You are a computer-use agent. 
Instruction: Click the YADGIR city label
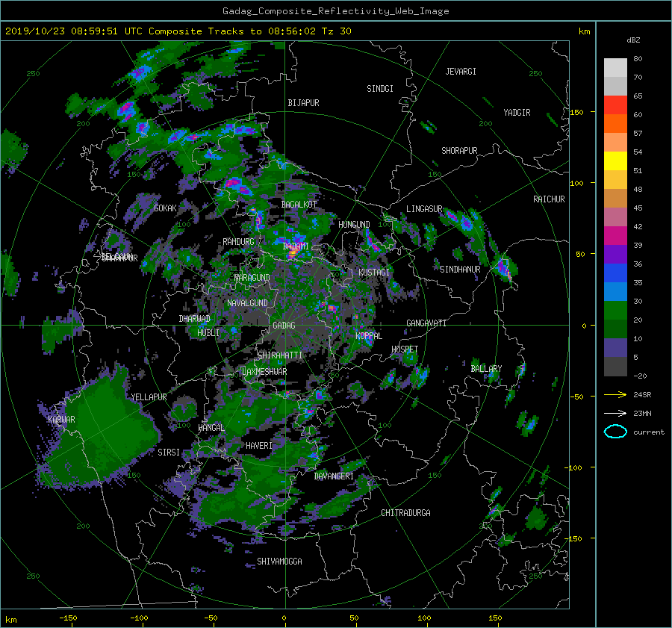tap(517, 113)
